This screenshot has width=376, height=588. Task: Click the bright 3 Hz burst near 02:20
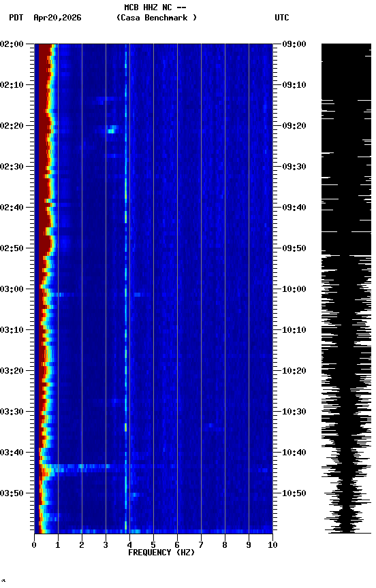point(111,131)
